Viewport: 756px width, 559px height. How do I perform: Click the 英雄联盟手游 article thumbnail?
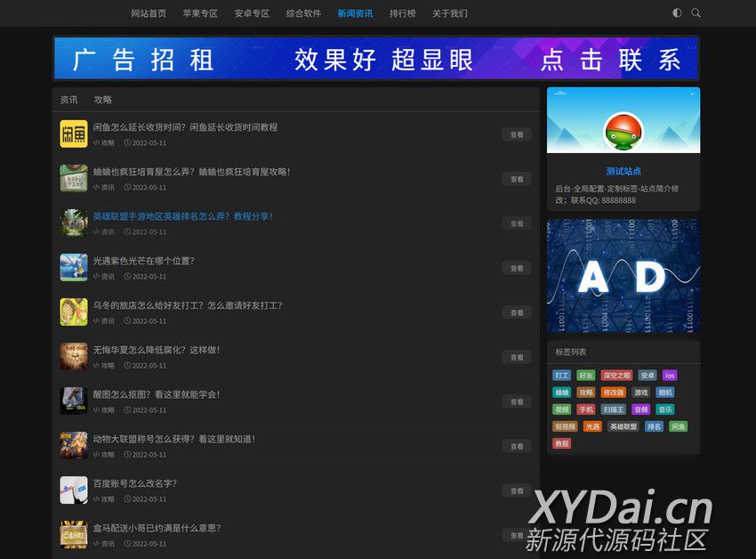73,223
